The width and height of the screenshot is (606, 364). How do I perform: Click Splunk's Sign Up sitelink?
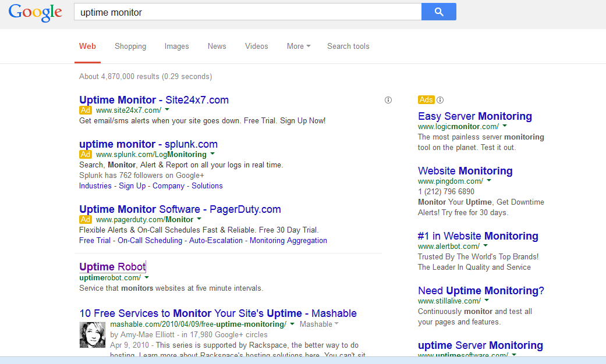coord(132,185)
